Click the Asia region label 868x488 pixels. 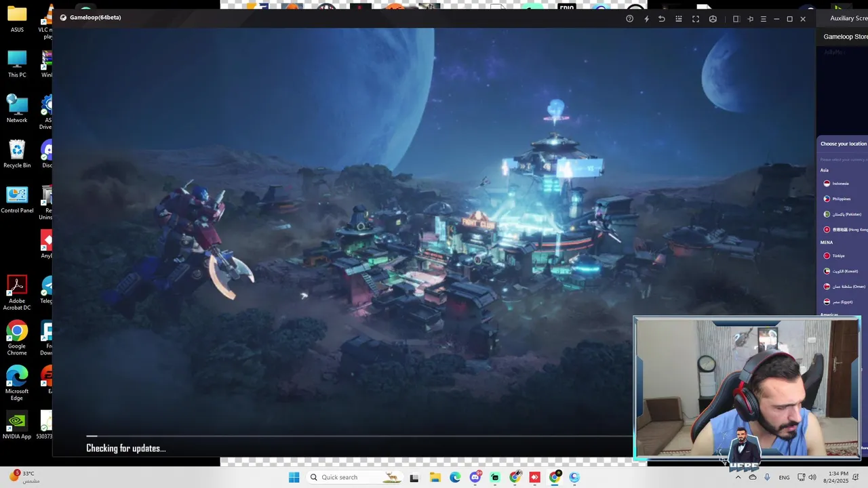(825, 170)
